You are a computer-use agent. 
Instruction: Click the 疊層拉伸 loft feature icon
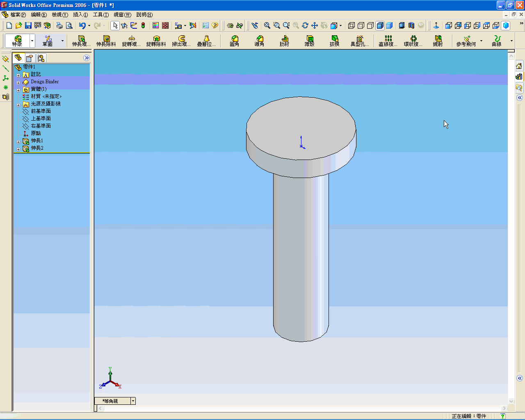tap(206, 41)
